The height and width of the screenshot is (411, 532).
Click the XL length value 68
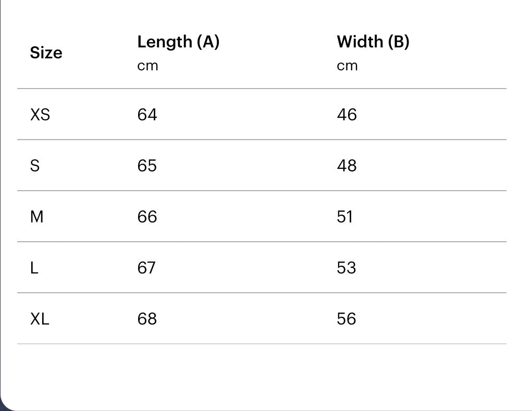tap(147, 318)
